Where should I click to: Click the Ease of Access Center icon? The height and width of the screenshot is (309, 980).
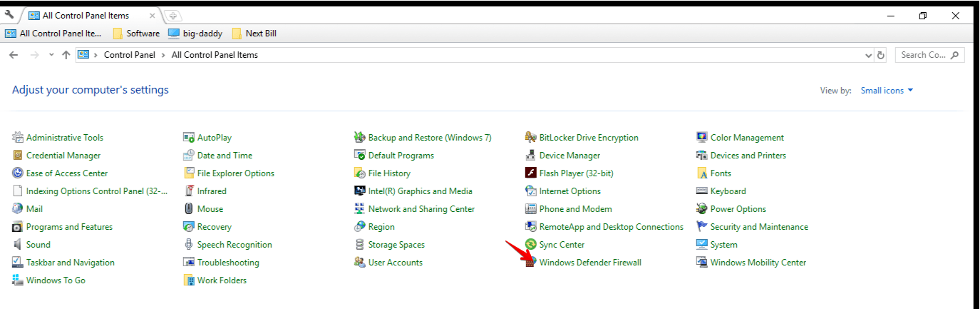tap(18, 173)
